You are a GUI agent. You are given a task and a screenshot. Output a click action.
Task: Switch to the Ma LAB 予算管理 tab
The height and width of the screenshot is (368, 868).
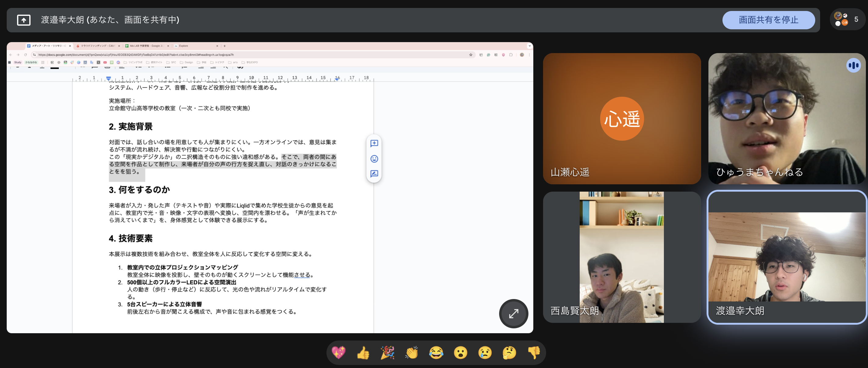(146, 46)
